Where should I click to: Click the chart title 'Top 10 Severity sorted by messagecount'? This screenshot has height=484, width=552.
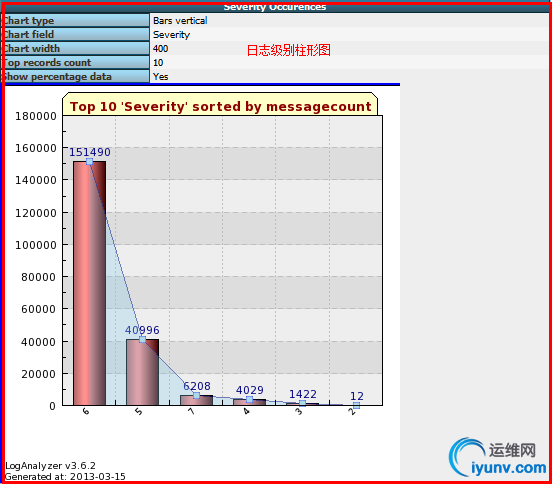click(220, 106)
